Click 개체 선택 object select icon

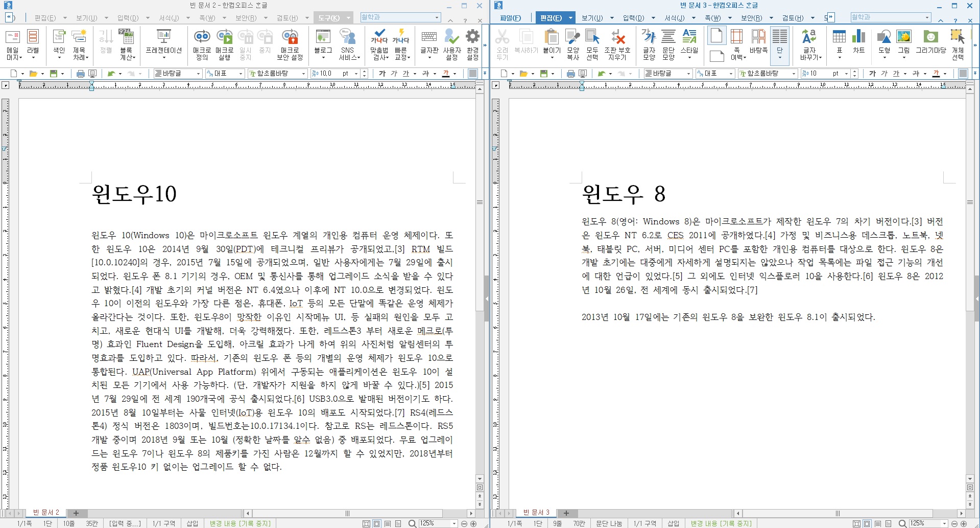958,44
